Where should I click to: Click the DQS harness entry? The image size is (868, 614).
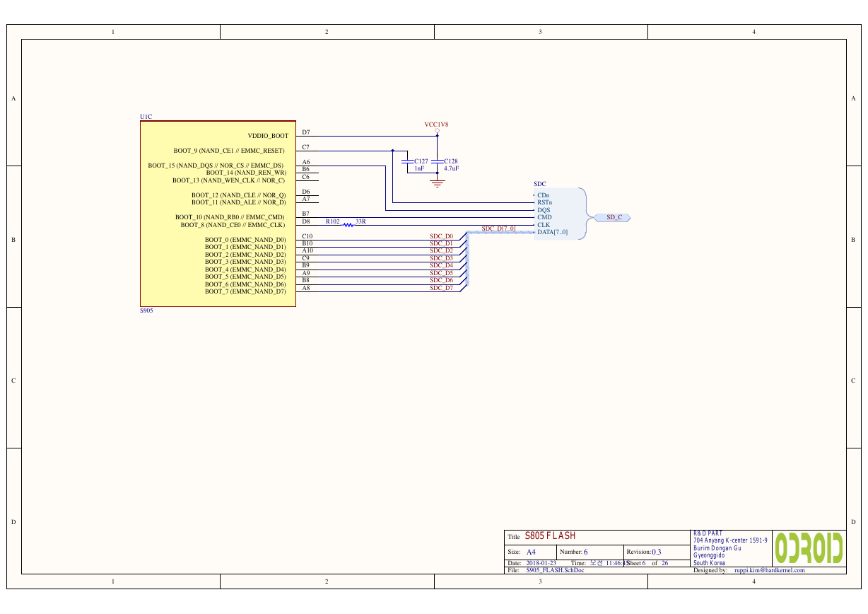pyautogui.click(x=544, y=210)
